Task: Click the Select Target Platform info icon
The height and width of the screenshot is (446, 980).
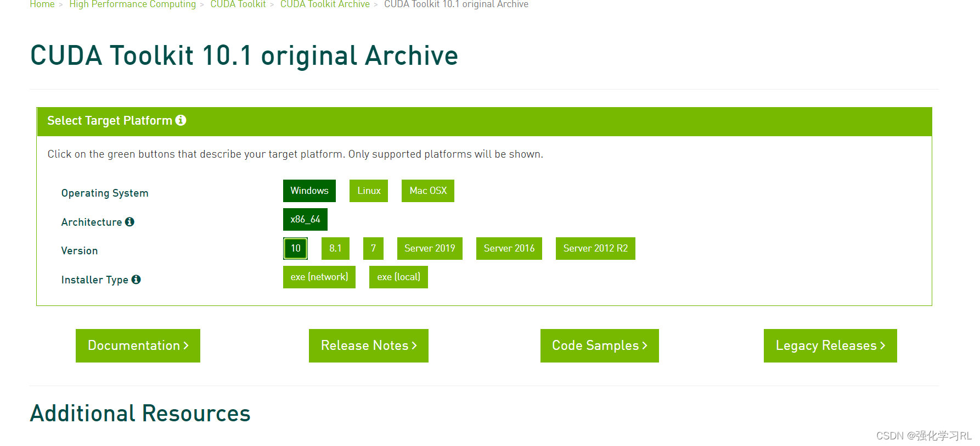Action: (181, 120)
